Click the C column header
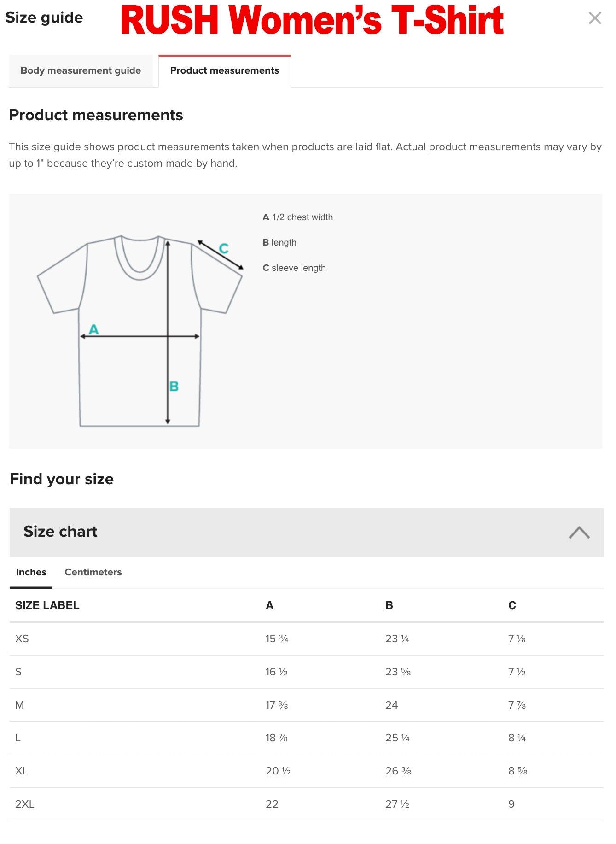The image size is (616, 844). pyautogui.click(x=512, y=605)
